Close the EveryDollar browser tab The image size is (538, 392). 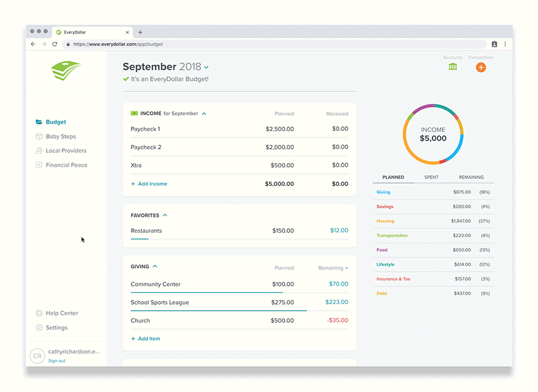tap(127, 32)
